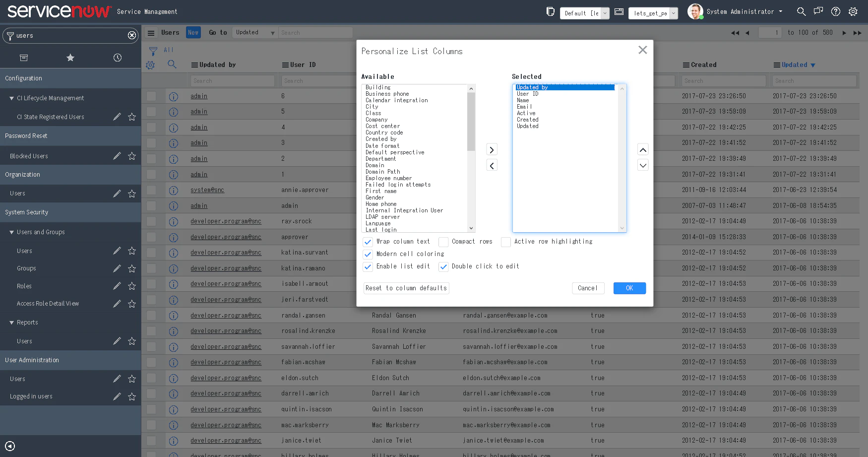Click the filter navigator input containing users
This screenshot has width=868, height=457.
[x=69, y=35]
